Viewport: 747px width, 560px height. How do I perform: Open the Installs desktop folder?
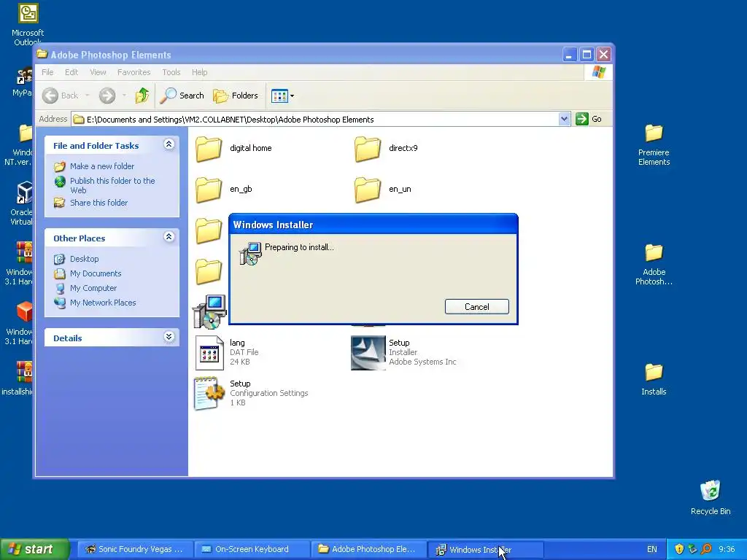[654, 379]
